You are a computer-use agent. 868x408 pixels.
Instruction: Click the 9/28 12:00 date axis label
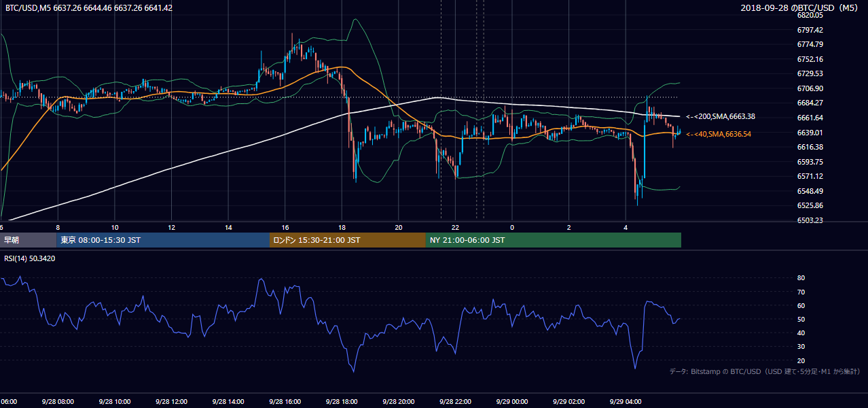tap(170, 401)
